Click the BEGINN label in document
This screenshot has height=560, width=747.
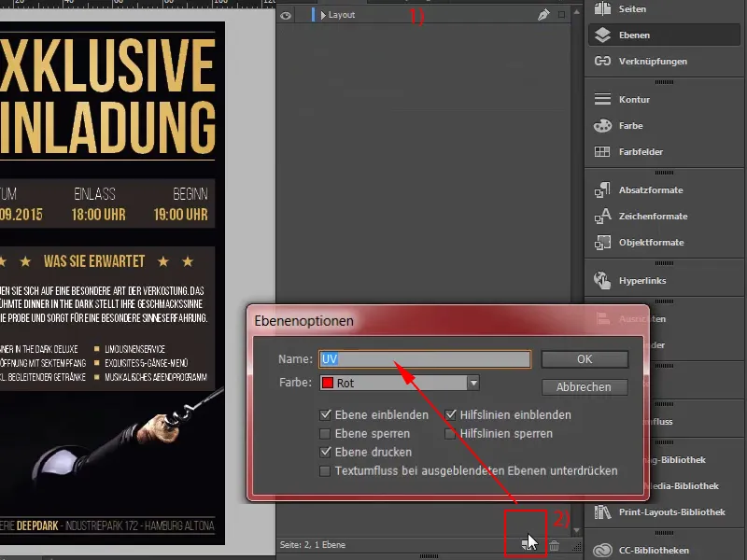[190, 194]
